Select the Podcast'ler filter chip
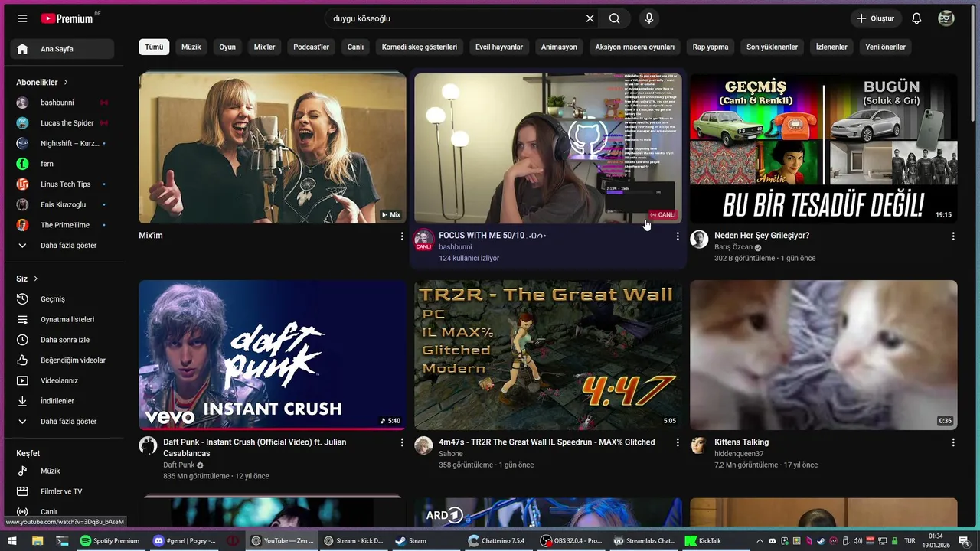This screenshot has width=980, height=551. pos(311,47)
